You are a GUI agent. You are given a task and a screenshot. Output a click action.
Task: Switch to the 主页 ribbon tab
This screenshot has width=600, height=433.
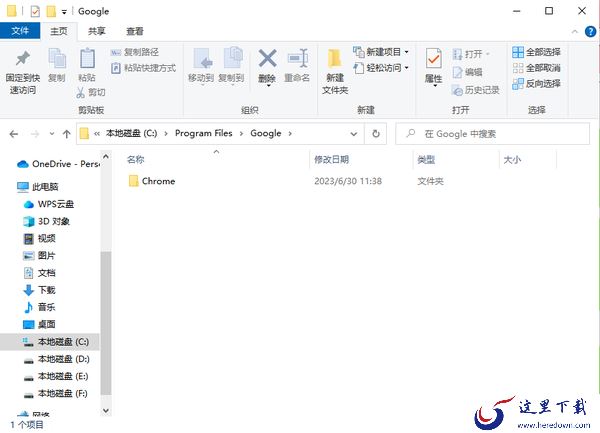(x=59, y=31)
